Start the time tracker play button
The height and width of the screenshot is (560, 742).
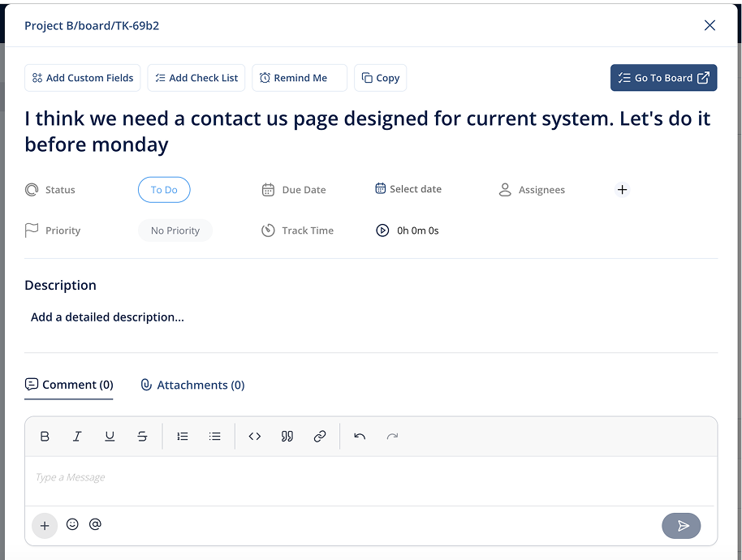point(382,230)
